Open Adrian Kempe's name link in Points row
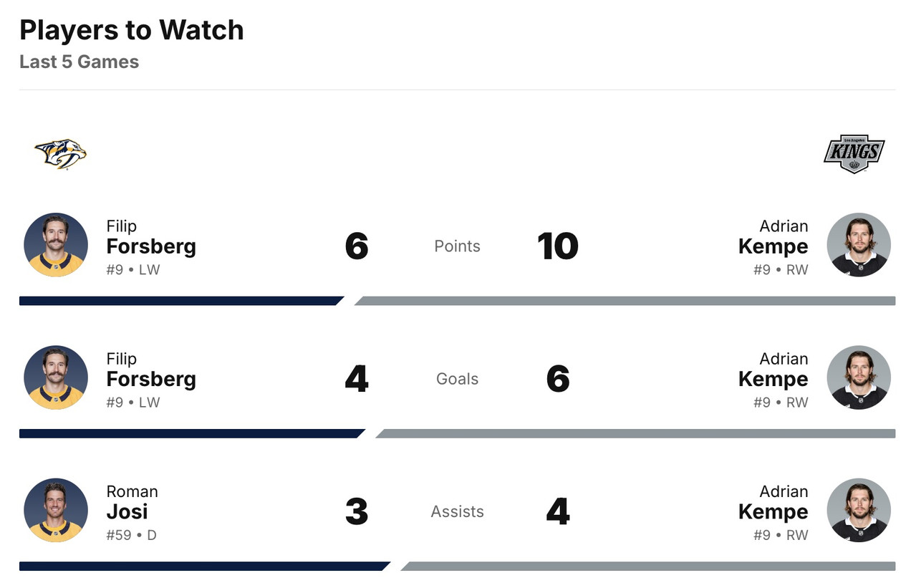 773,238
